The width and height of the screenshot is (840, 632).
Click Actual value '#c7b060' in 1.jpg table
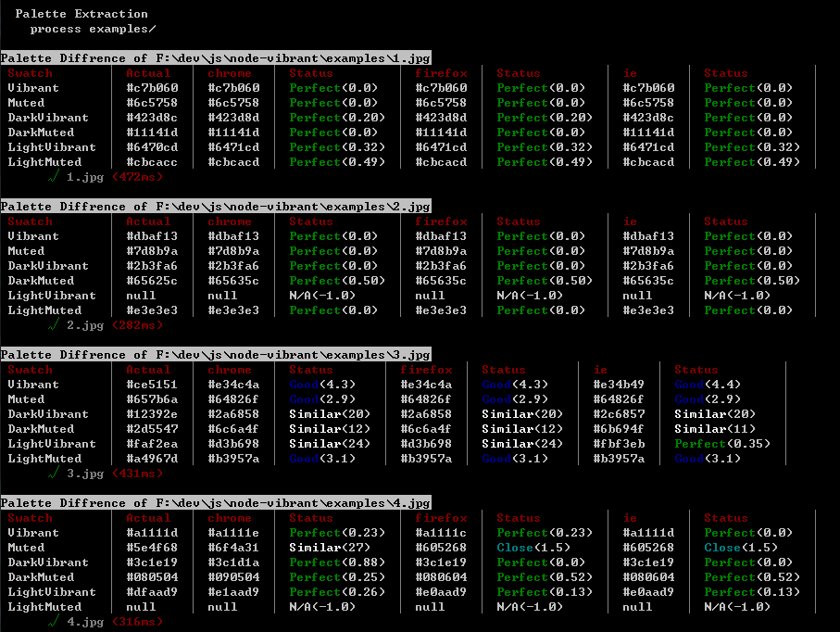tap(152, 88)
